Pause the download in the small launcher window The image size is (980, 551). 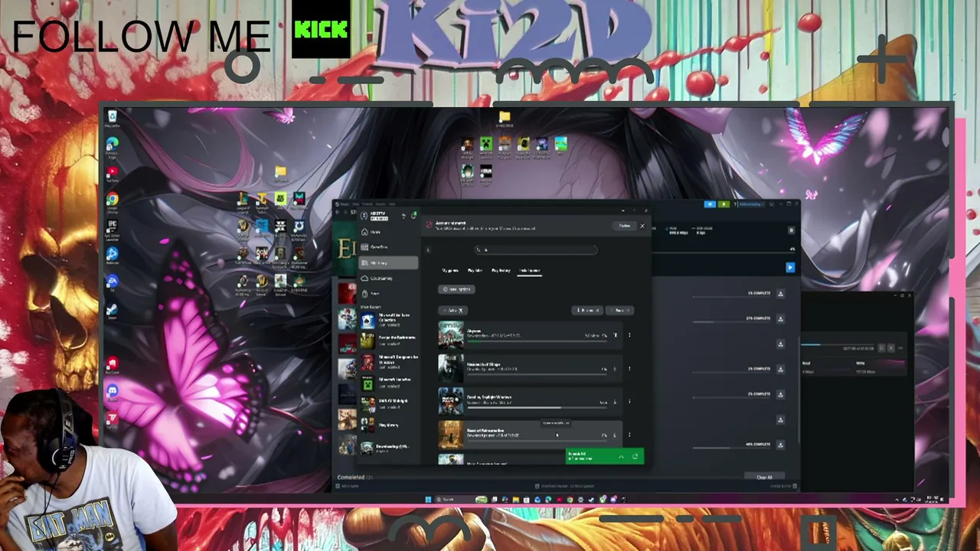[x=881, y=348]
